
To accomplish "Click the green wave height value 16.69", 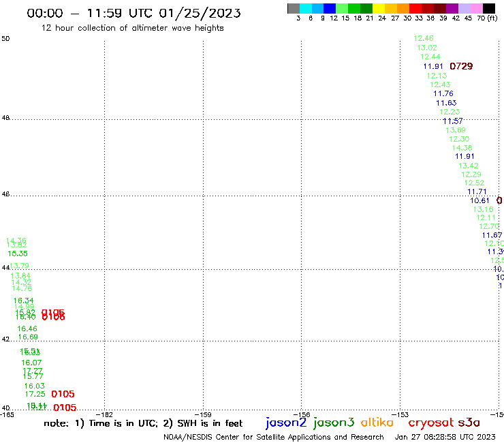I will click(x=28, y=337).
